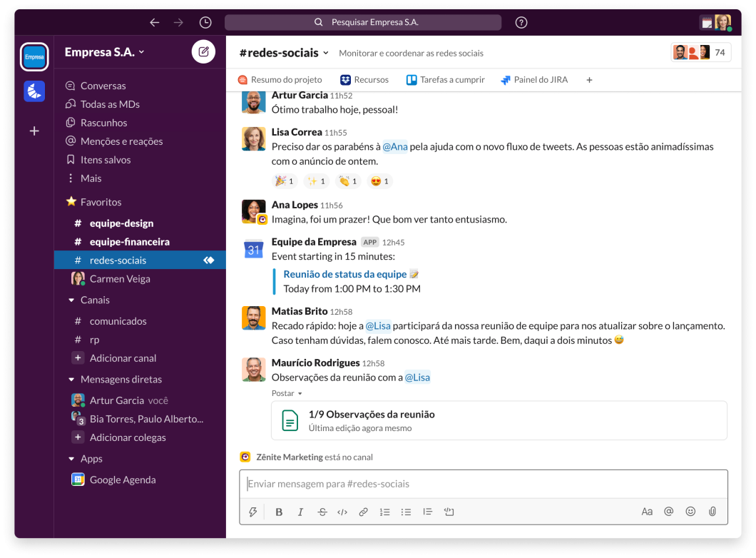This screenshot has height=558, width=756.
Task: Toggle blockquote formatting
Action: click(x=428, y=512)
